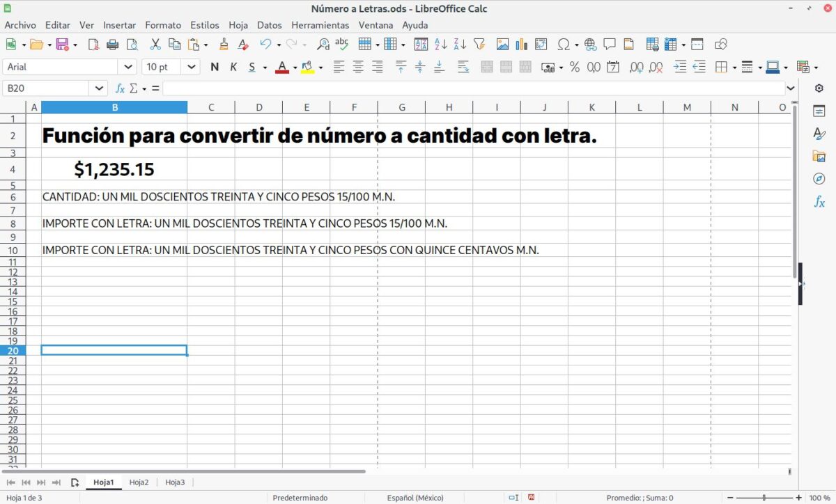Align cell text to the left
This screenshot has width=836, height=504.
click(x=339, y=67)
